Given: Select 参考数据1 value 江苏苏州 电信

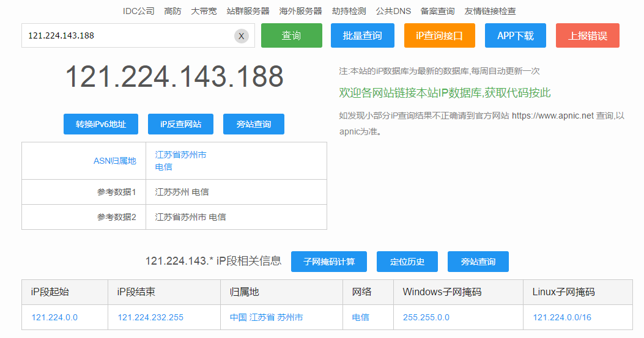Looking at the screenshot, I should pos(182,192).
